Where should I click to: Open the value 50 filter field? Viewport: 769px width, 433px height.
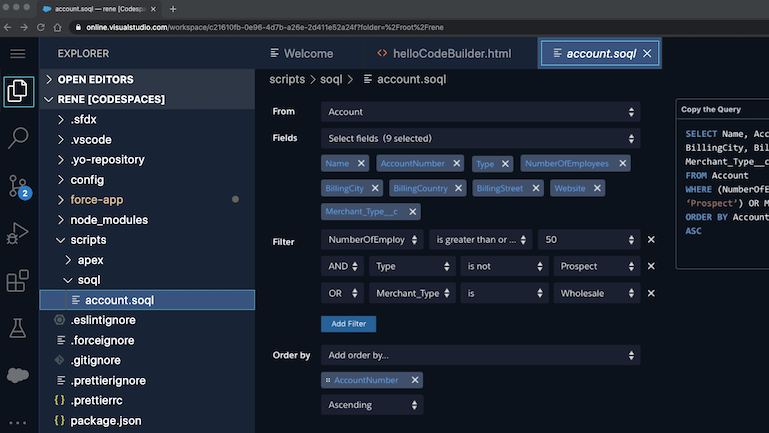click(589, 239)
